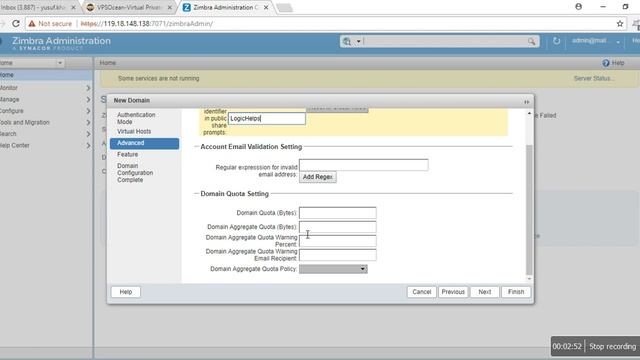
Task: Click the dialog scrollbar down arrow
Action: coord(529,279)
